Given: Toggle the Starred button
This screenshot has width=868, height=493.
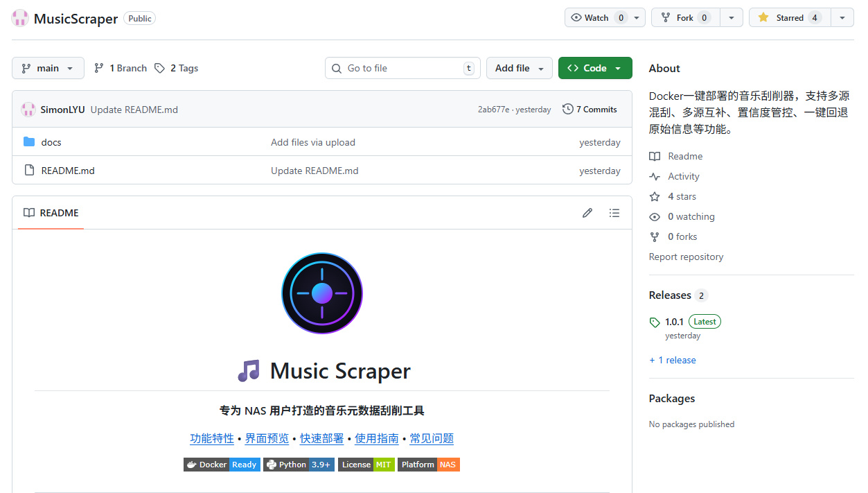Looking at the screenshot, I should [x=790, y=18].
